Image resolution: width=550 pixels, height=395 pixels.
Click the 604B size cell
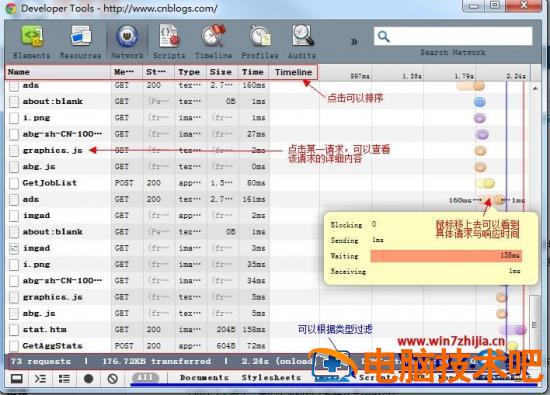226,346
